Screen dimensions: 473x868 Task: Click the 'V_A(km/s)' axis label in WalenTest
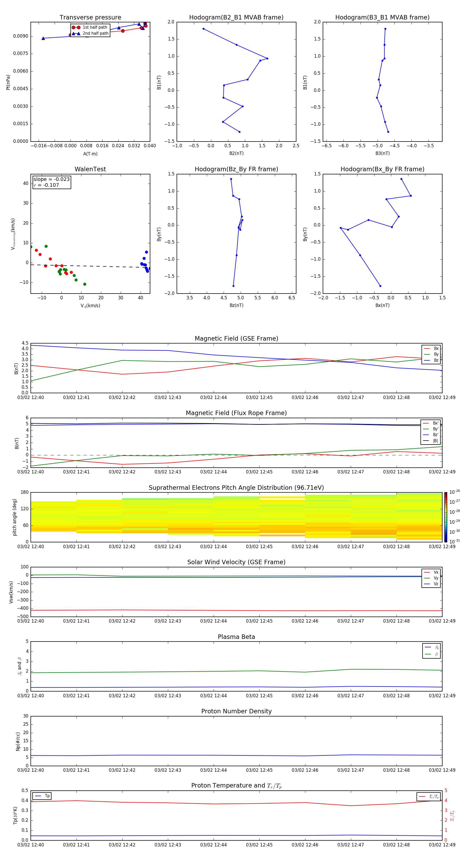click(90, 306)
